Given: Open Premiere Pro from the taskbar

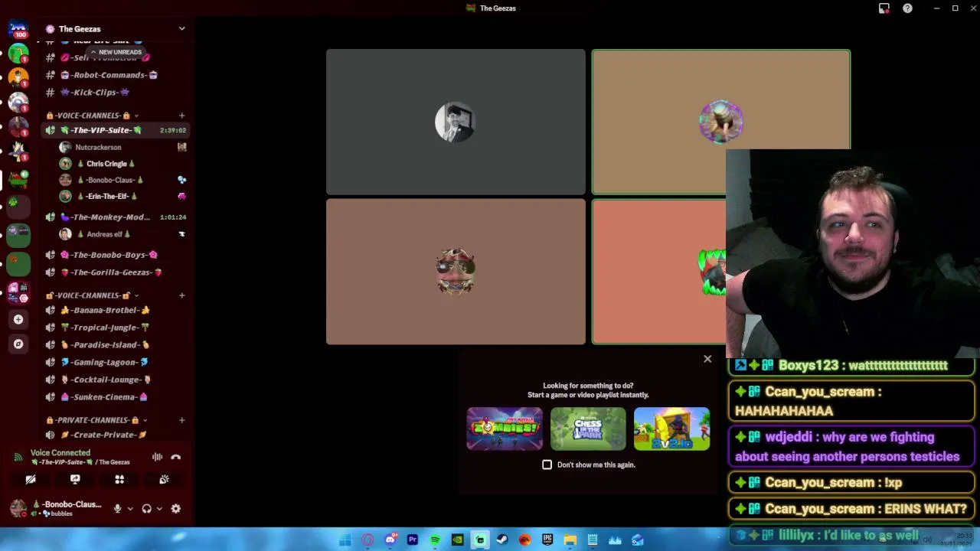Looking at the screenshot, I should tap(413, 540).
